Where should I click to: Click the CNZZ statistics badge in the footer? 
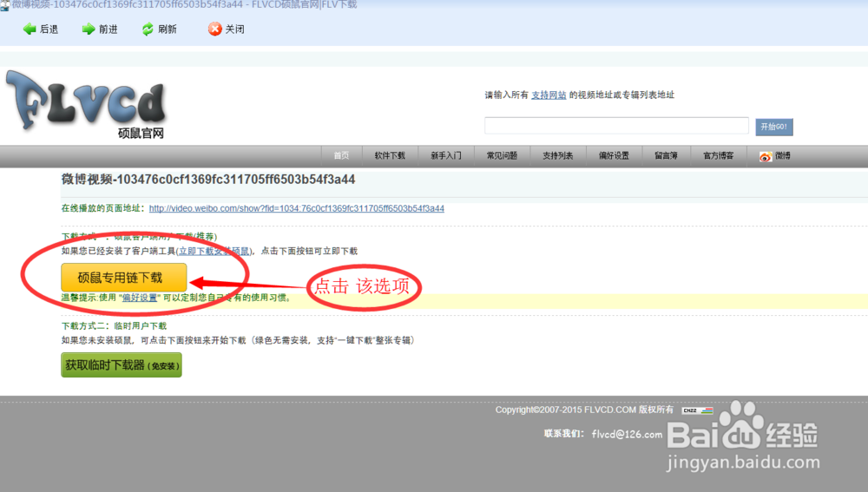(698, 410)
